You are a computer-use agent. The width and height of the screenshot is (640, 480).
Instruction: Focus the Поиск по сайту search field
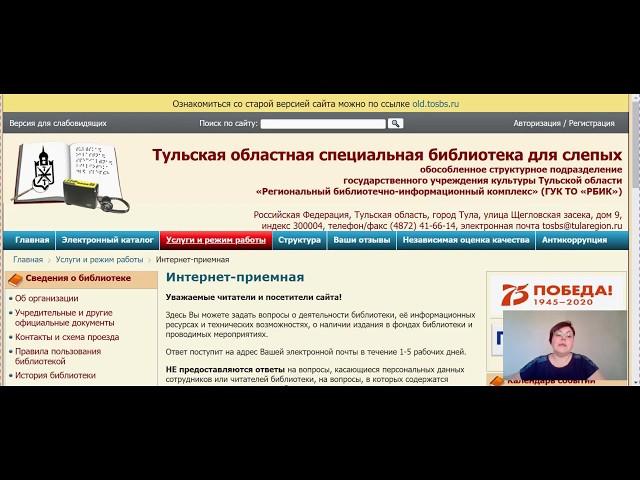[x=323, y=124]
